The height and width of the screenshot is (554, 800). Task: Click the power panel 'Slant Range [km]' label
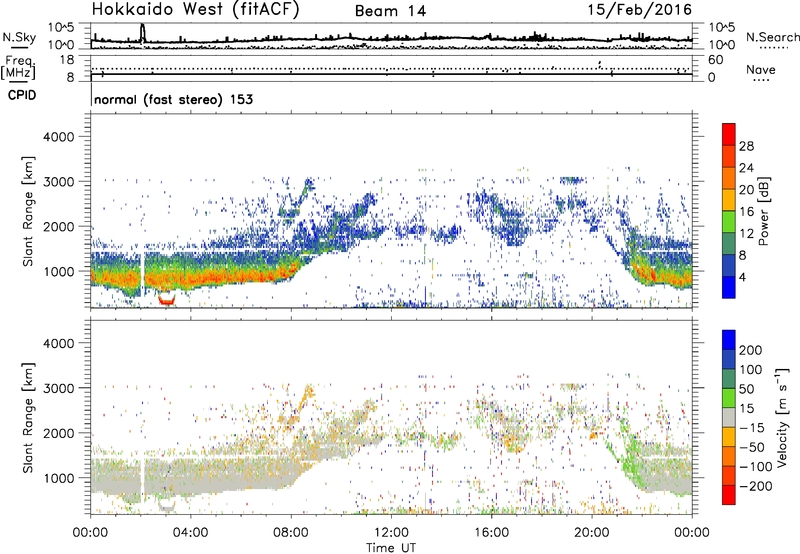(28, 211)
